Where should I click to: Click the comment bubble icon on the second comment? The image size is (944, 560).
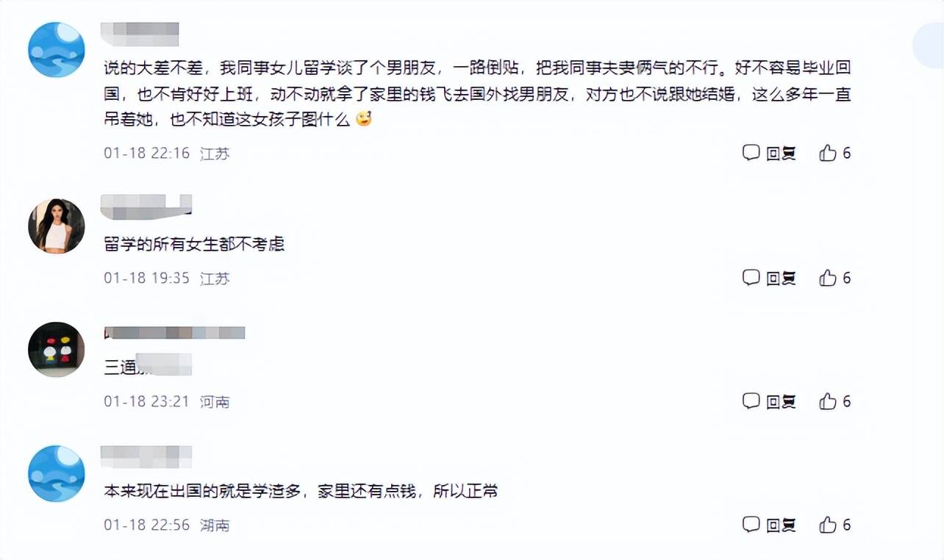point(750,278)
